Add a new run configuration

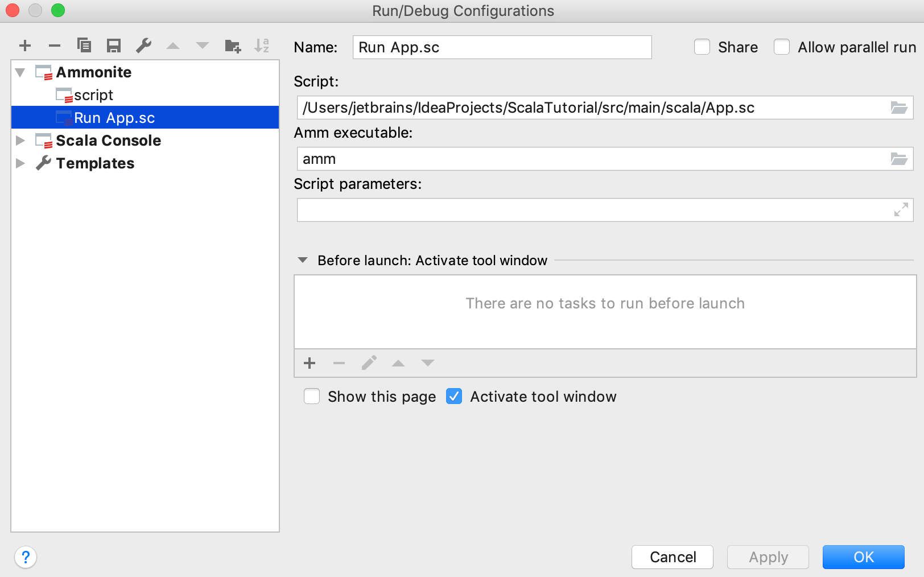[24, 46]
